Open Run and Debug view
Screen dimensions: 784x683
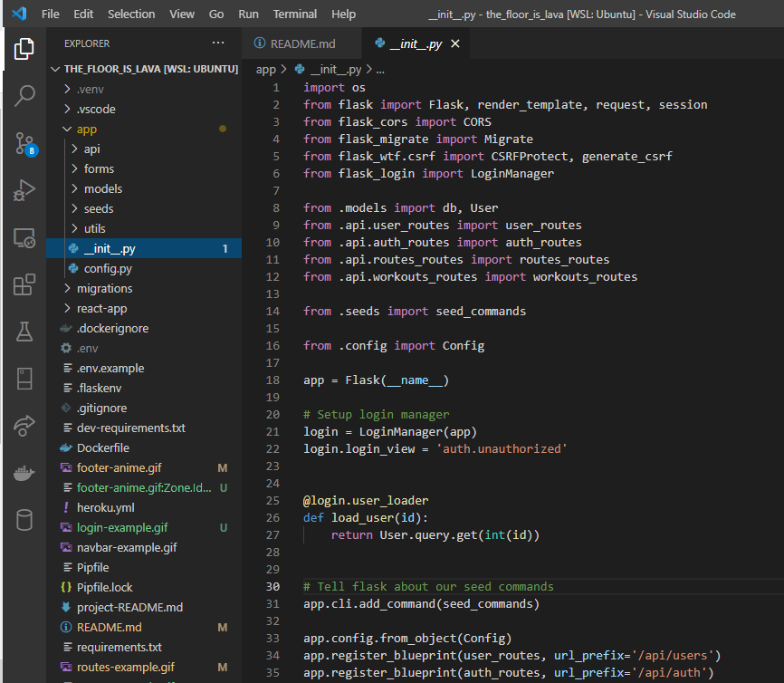[24, 190]
